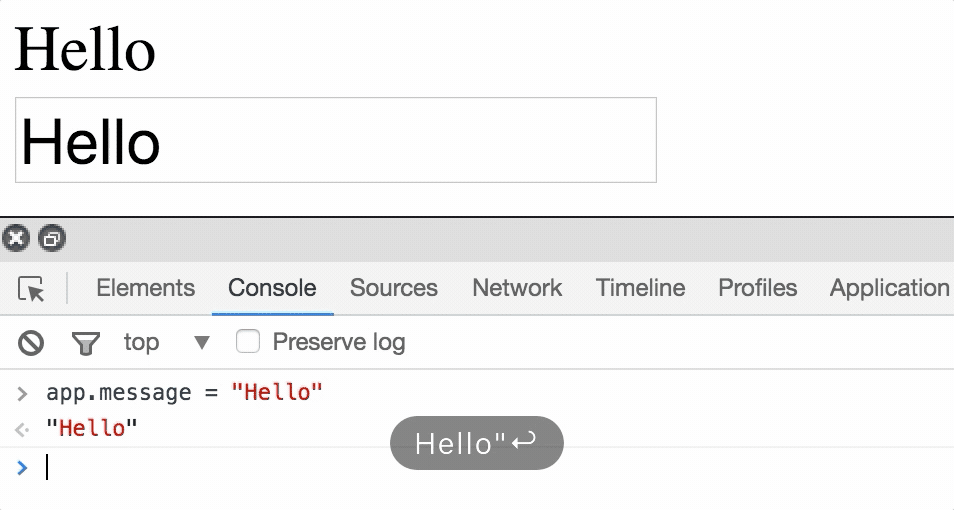Screen dimensions: 954x510
Task: Click the undock DevTools window icon
Action: tap(51, 238)
